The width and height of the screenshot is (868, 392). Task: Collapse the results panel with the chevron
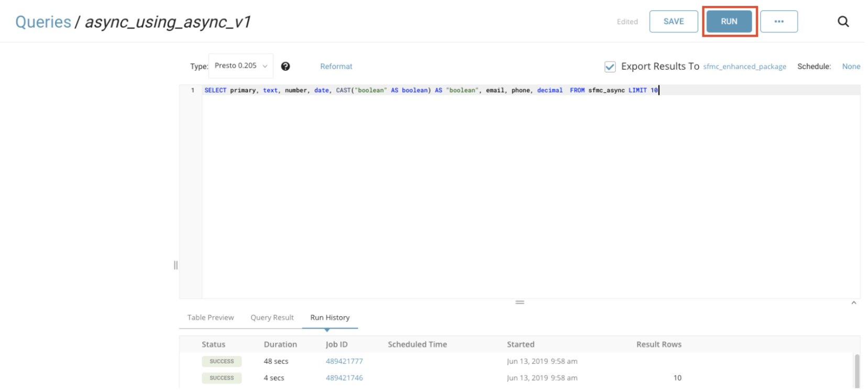click(853, 303)
